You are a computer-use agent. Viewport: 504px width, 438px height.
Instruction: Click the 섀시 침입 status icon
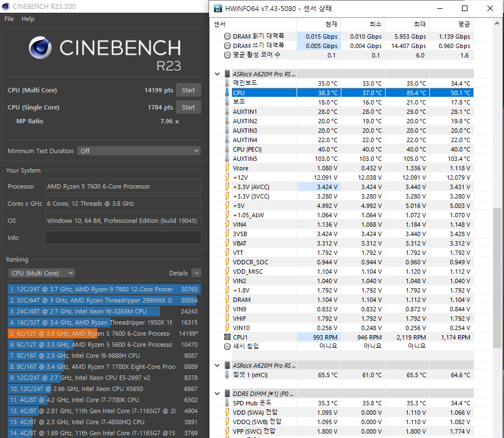(227, 346)
